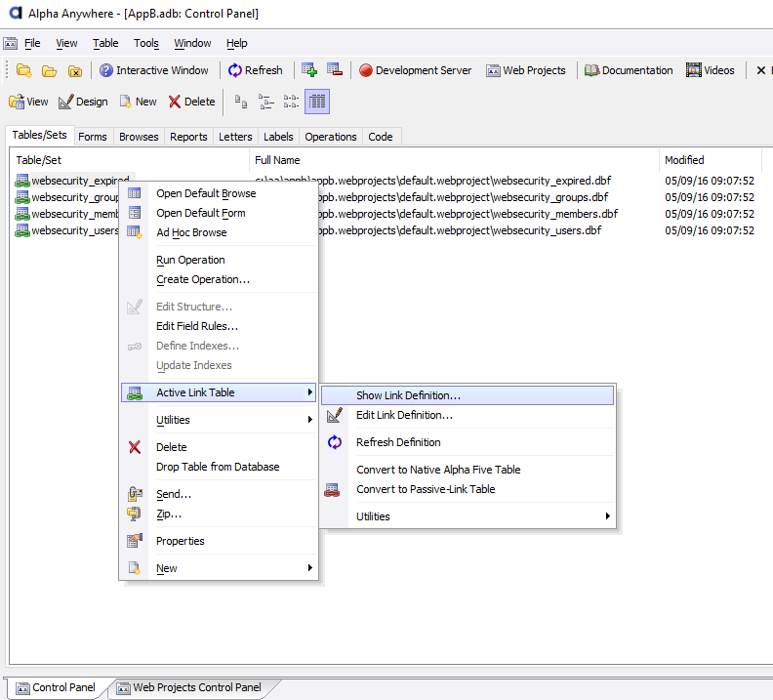
Task: Open Videos from the toolbar
Action: [x=711, y=70]
